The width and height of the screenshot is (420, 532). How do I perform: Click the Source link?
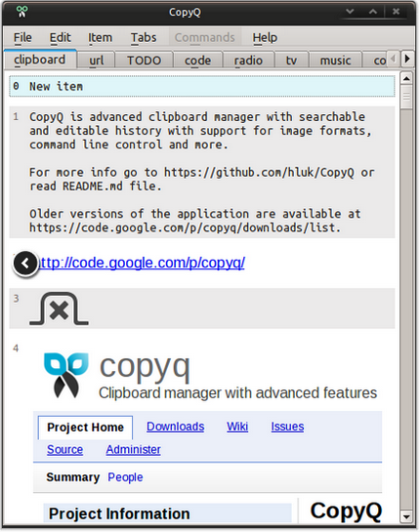[x=64, y=450]
